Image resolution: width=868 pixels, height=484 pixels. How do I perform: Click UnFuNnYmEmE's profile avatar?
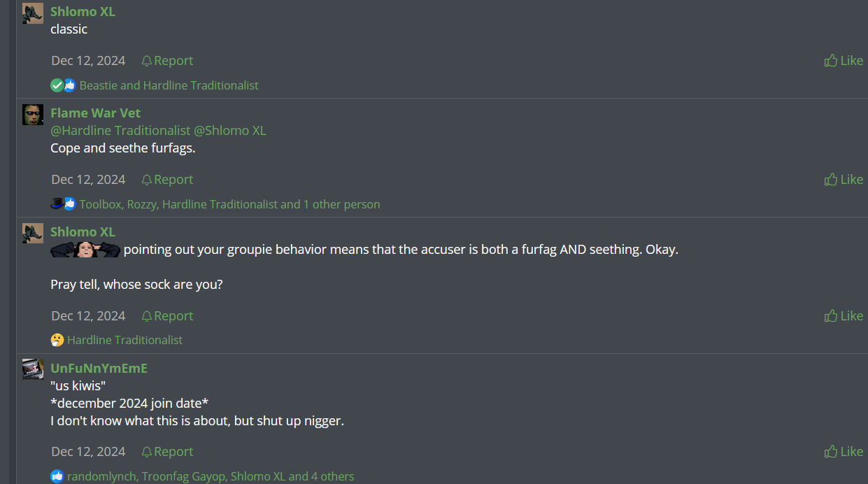coord(33,369)
